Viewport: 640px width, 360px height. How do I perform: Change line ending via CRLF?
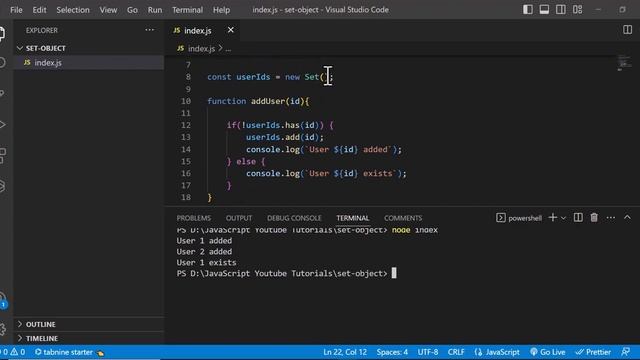point(456,352)
